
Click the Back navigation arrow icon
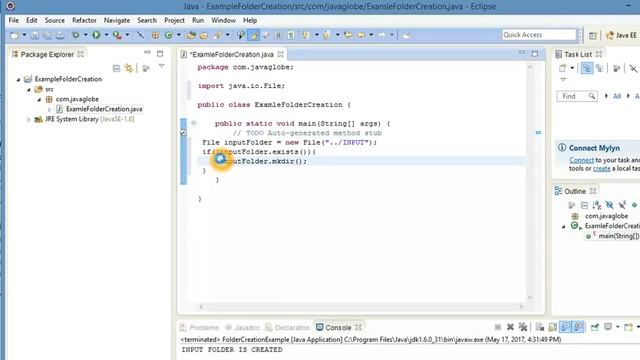pos(361,36)
